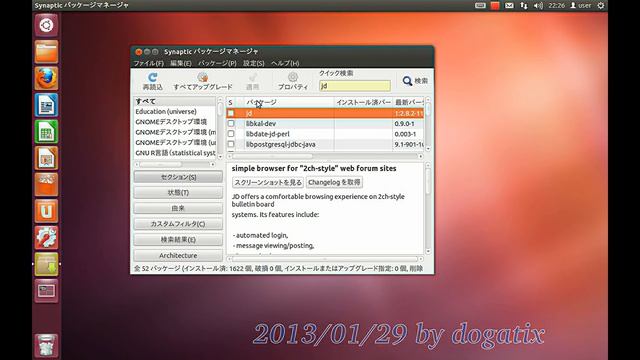Open the ファイル(F) menu

149,63
